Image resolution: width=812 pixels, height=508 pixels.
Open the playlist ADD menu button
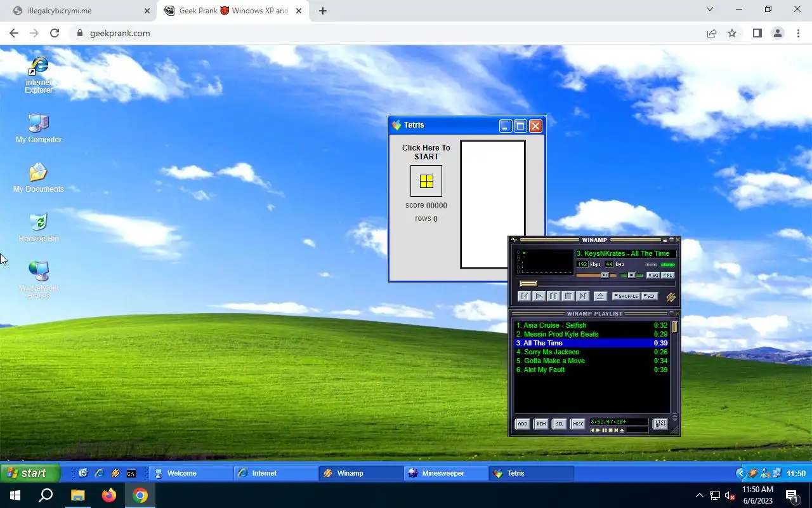click(x=522, y=424)
